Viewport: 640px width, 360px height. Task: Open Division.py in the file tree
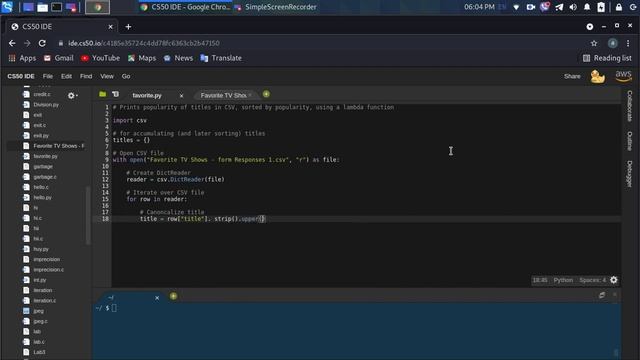pyautogui.click(x=46, y=104)
